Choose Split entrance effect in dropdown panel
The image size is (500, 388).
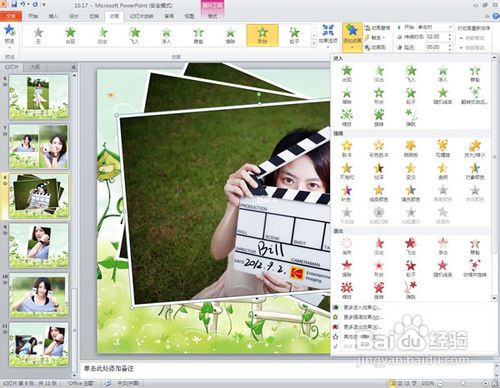[475, 74]
